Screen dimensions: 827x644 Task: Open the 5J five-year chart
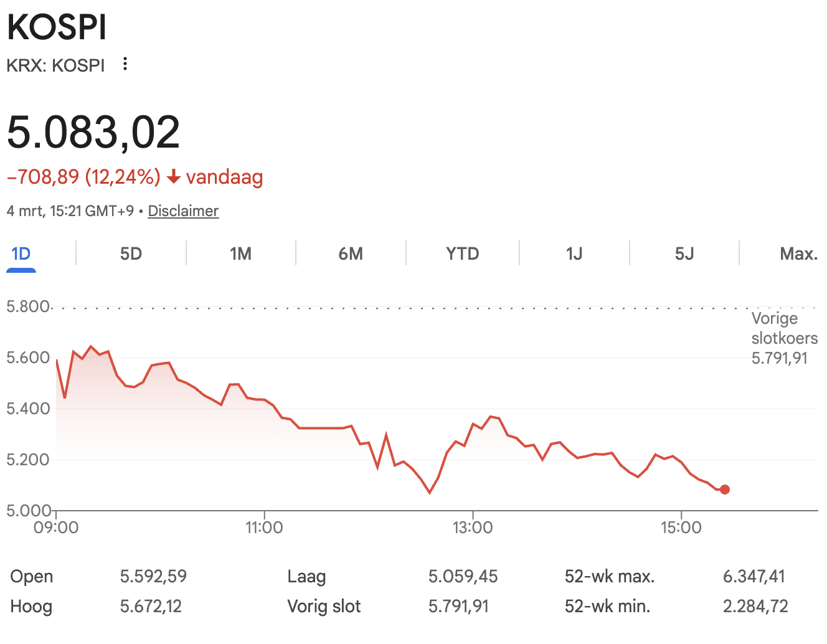pyautogui.click(x=684, y=254)
